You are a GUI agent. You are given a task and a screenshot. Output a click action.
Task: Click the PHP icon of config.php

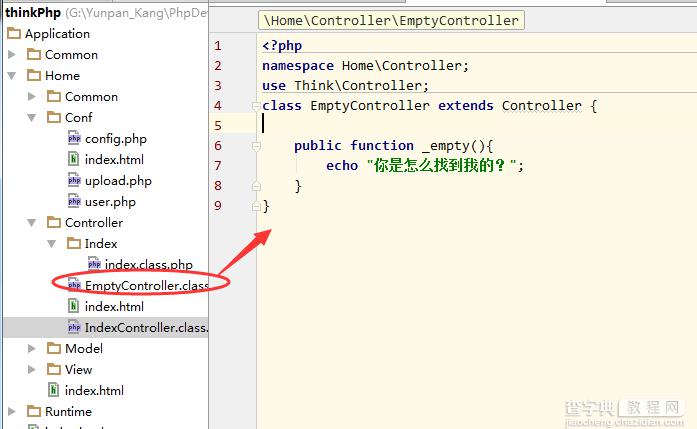point(74,138)
